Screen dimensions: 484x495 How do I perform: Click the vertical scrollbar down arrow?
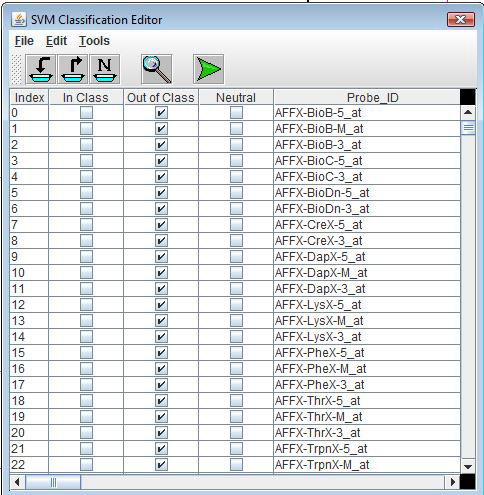pyautogui.click(x=468, y=467)
